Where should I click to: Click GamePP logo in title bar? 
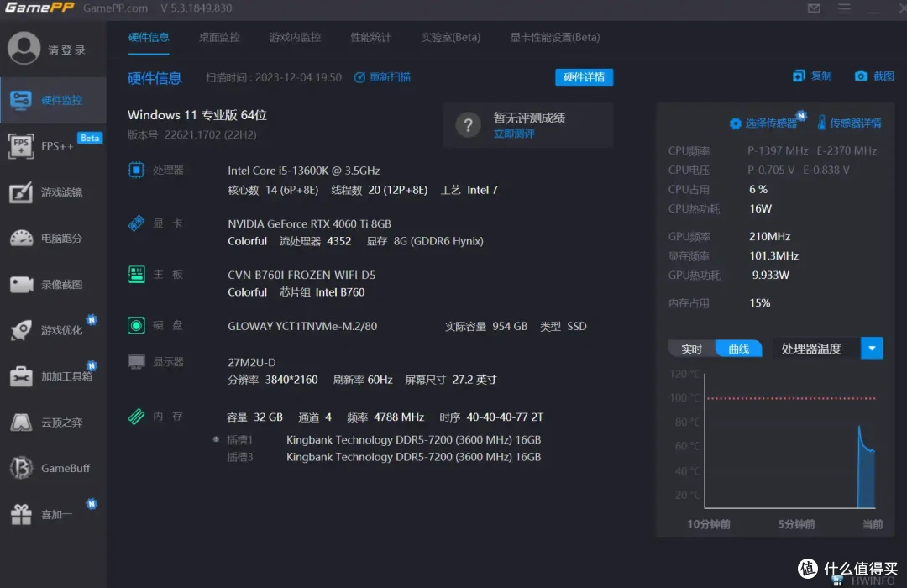tap(40, 8)
